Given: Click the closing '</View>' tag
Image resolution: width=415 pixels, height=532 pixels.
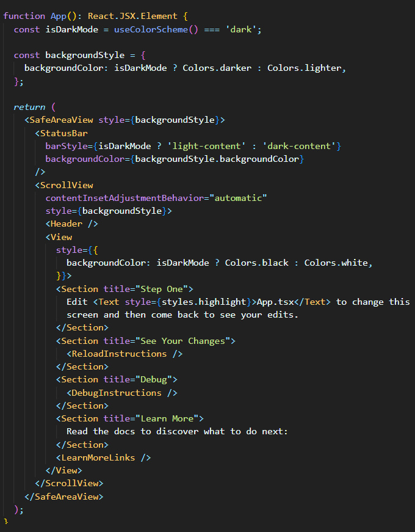Looking at the screenshot, I should point(63,470).
